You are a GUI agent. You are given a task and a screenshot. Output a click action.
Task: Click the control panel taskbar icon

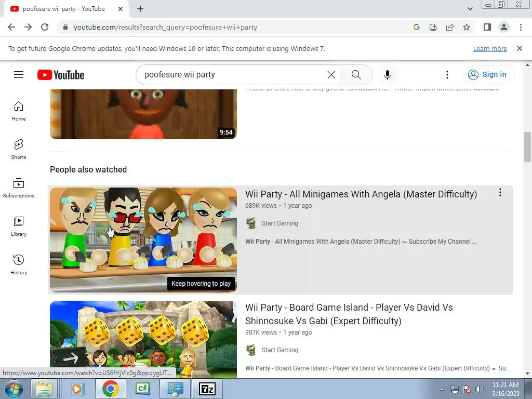coord(175,389)
